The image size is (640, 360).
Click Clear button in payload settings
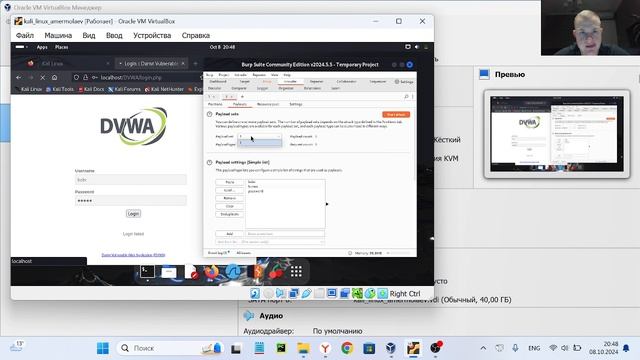point(230,206)
